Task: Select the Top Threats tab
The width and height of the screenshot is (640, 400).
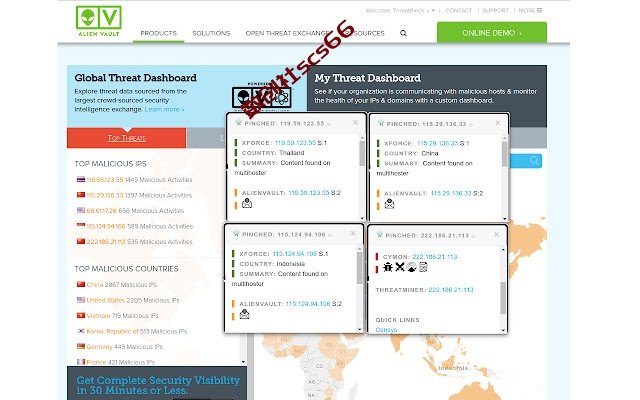Action: click(x=127, y=138)
